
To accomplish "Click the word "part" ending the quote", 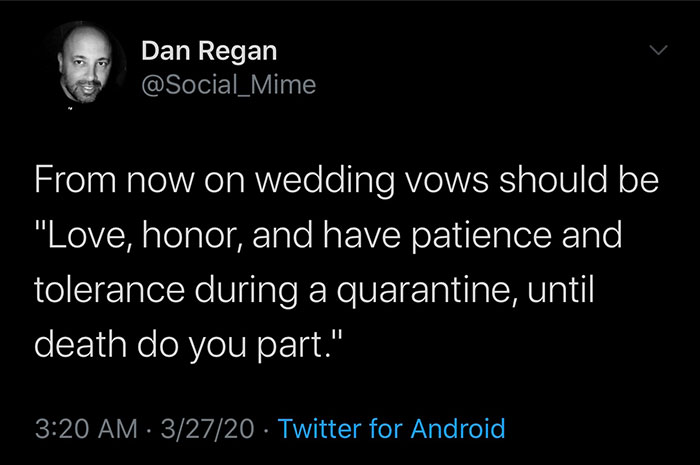I will (290, 346).
